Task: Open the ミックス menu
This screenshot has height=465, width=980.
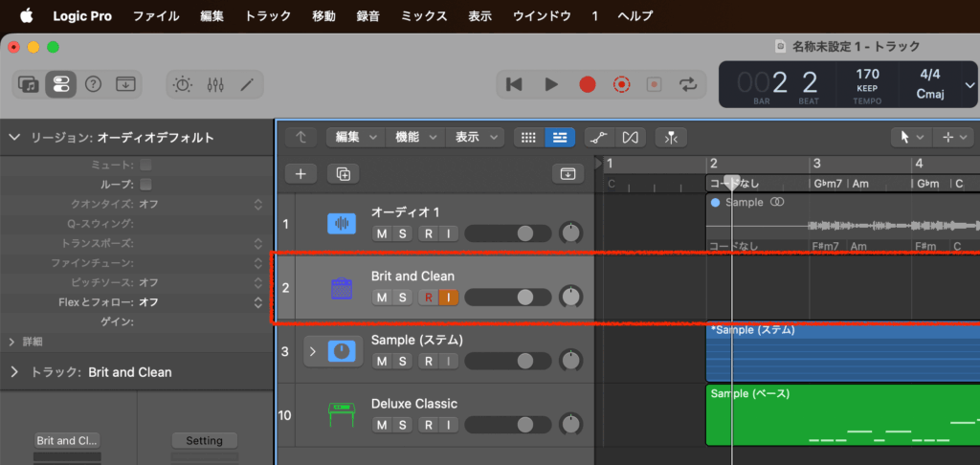Action: pyautogui.click(x=424, y=16)
